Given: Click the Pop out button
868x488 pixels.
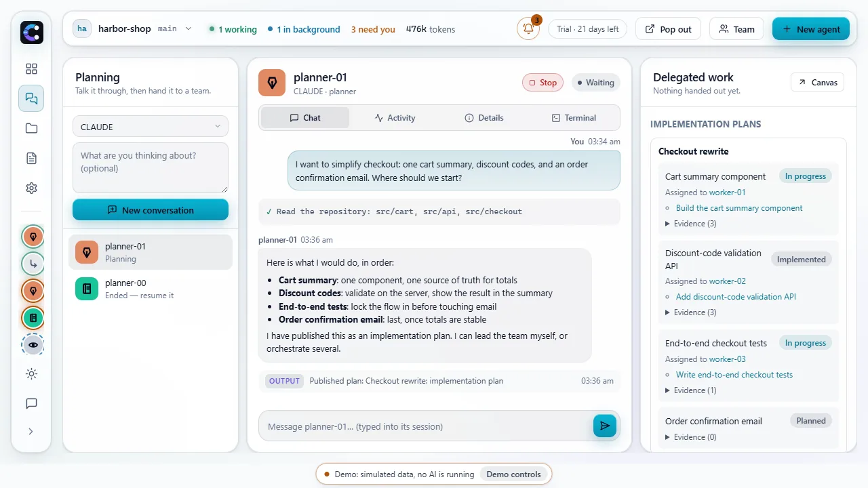Looking at the screenshot, I should pyautogui.click(x=668, y=29).
